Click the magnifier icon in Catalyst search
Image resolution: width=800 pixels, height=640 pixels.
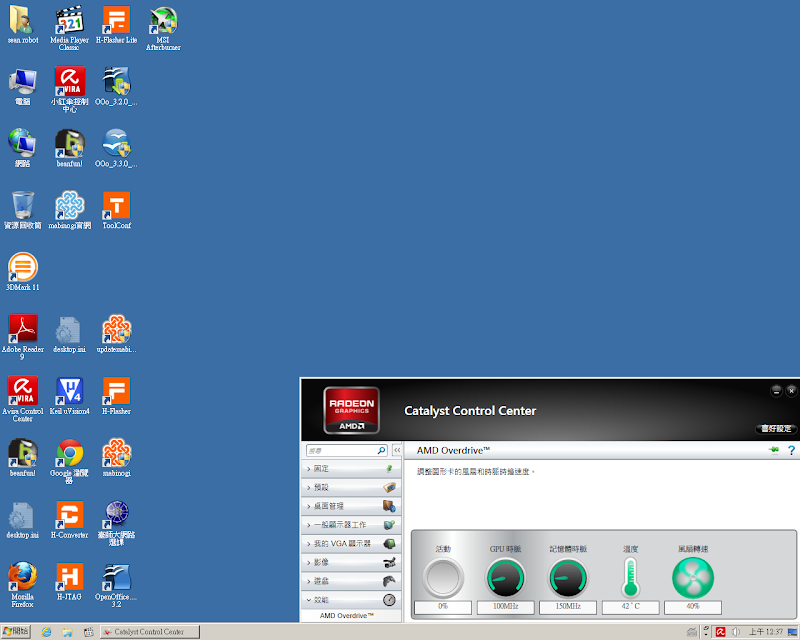(x=381, y=450)
